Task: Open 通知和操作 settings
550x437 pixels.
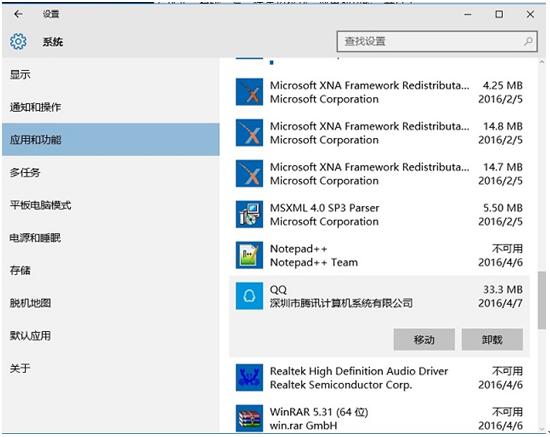Action: coord(111,107)
